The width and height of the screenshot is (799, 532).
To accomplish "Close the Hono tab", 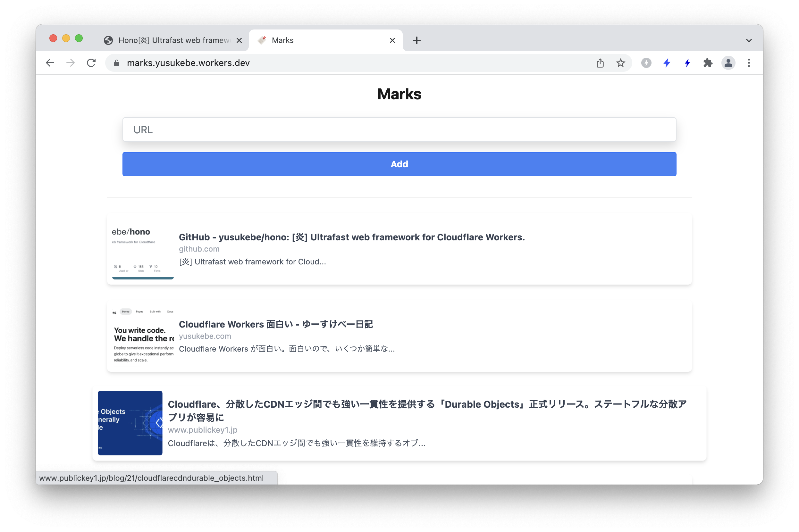I will click(x=239, y=40).
